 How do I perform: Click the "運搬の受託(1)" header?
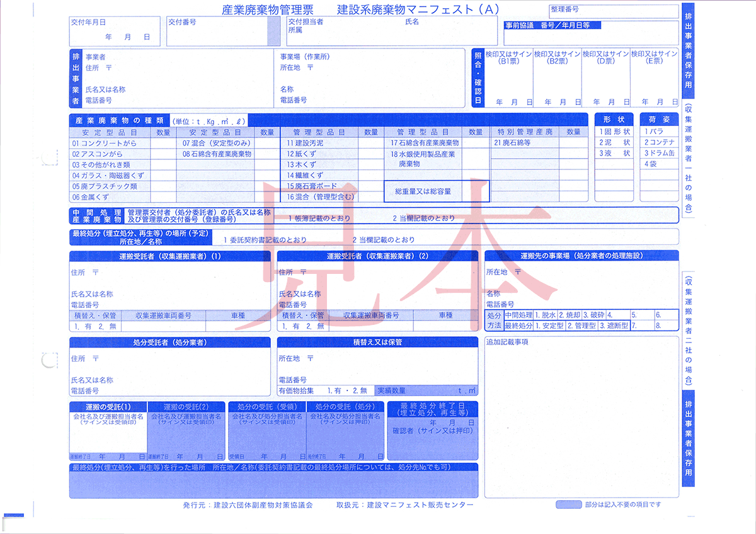point(110,407)
